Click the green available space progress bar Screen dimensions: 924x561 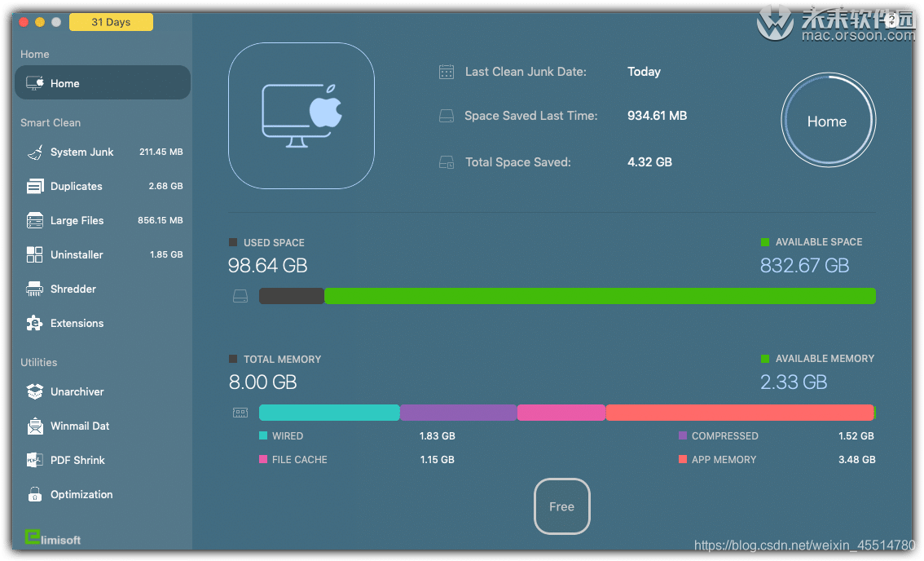(x=599, y=295)
